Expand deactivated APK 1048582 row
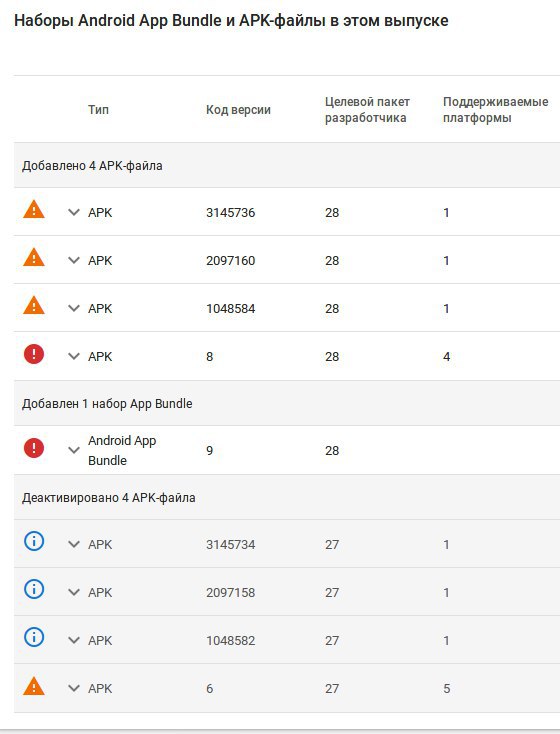This screenshot has width=560, height=734. tap(74, 640)
